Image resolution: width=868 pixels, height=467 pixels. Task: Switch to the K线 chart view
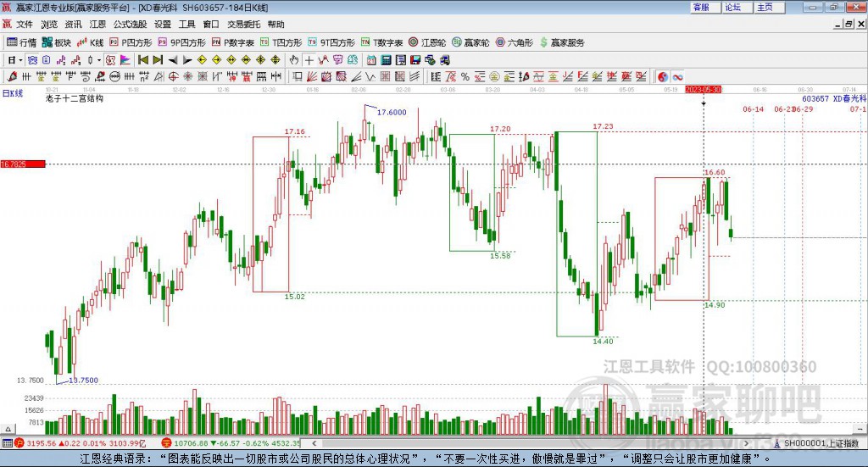tap(90, 42)
